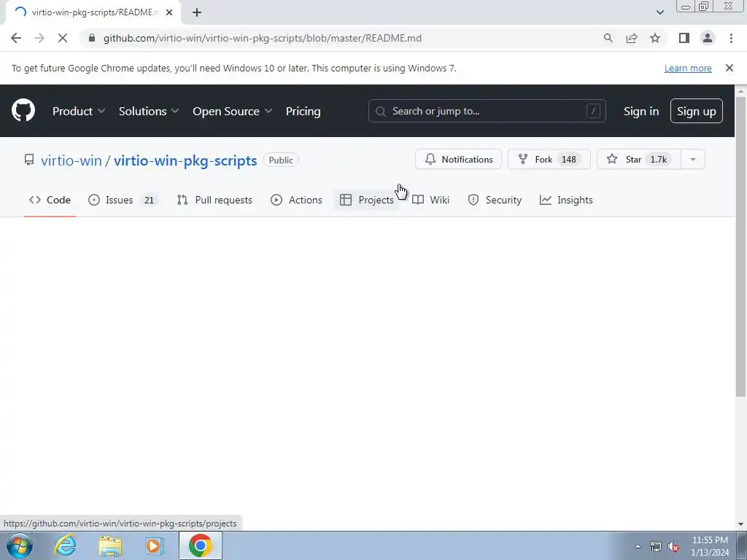The image size is (747, 560).
Task: Open the Pricing page
Action: click(x=303, y=111)
